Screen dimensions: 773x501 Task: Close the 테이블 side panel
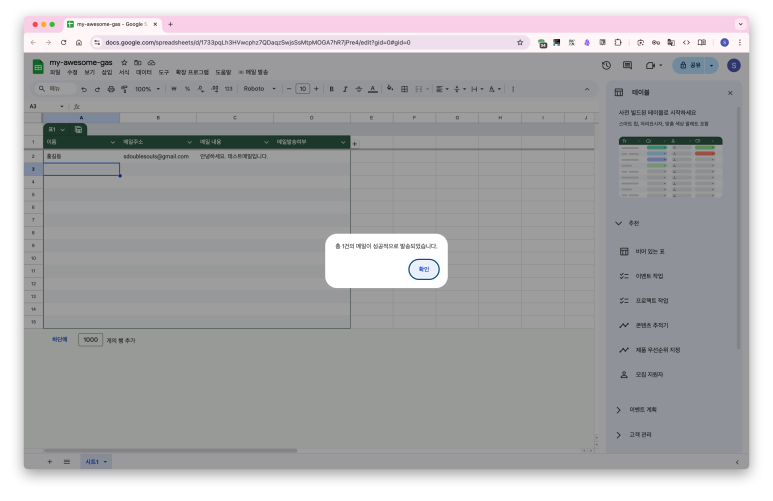(x=730, y=92)
